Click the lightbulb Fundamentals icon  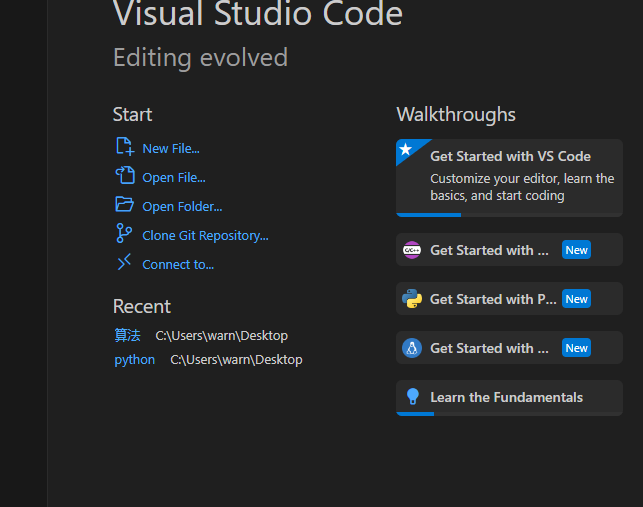click(413, 397)
